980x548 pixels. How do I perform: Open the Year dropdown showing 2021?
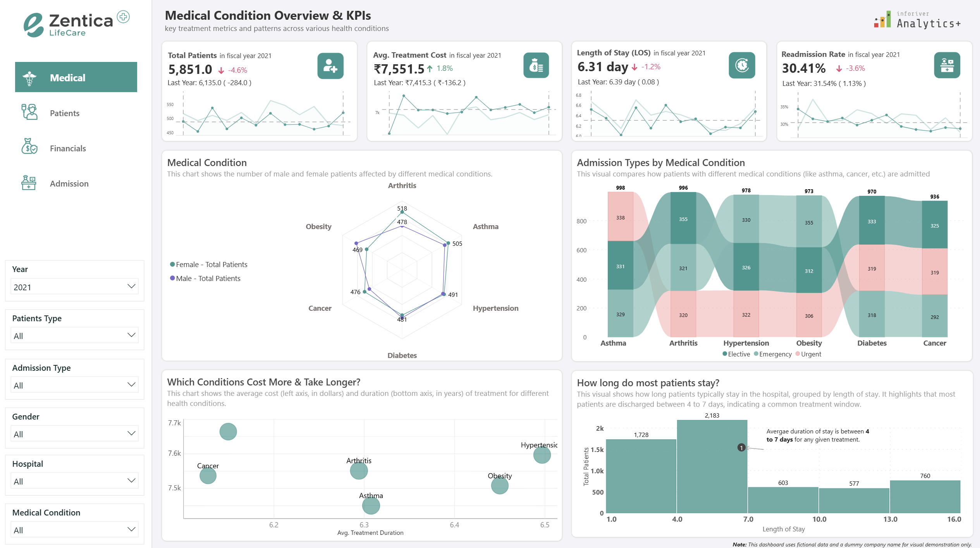(x=74, y=287)
